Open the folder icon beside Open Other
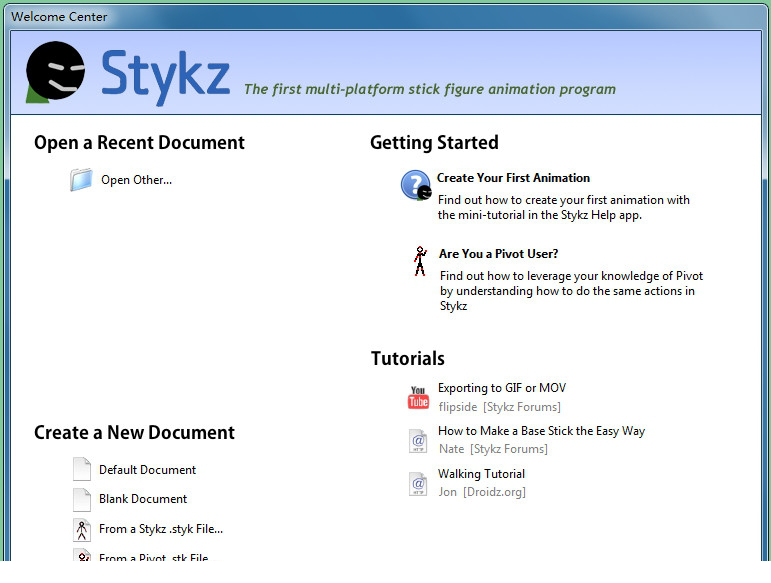This screenshot has width=771, height=583. click(81, 179)
